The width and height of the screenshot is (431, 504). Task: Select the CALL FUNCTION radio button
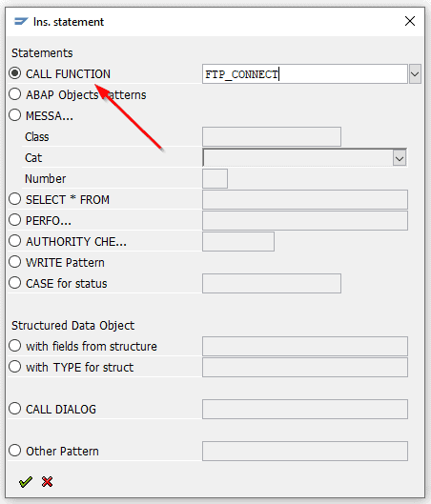[15, 73]
